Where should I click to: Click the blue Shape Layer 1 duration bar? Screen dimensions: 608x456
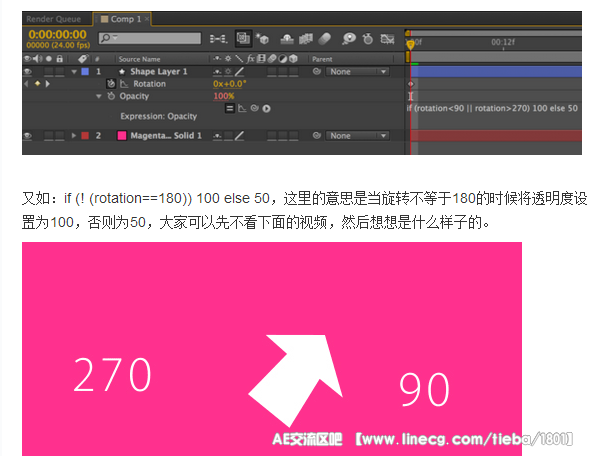click(x=496, y=71)
